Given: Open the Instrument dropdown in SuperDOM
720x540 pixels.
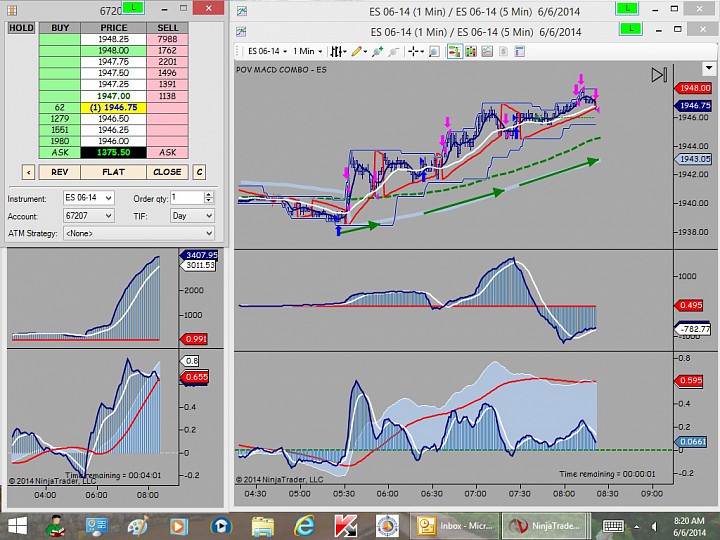Looking at the screenshot, I should tap(89, 198).
